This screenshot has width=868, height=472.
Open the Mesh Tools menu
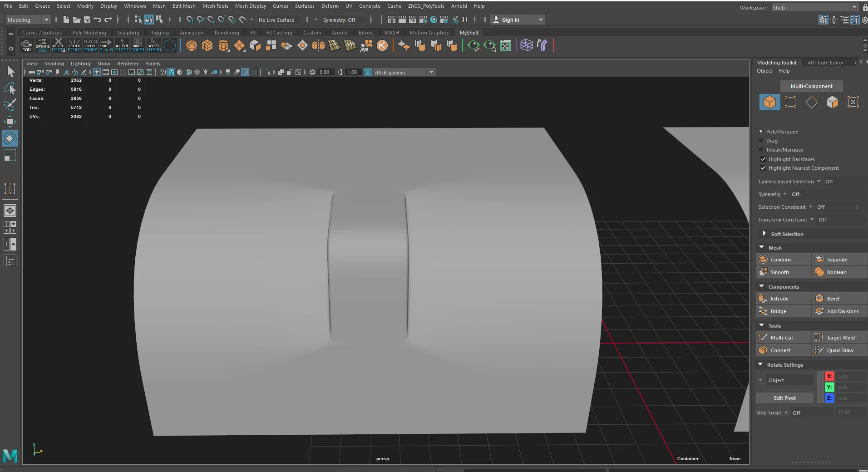215,6
